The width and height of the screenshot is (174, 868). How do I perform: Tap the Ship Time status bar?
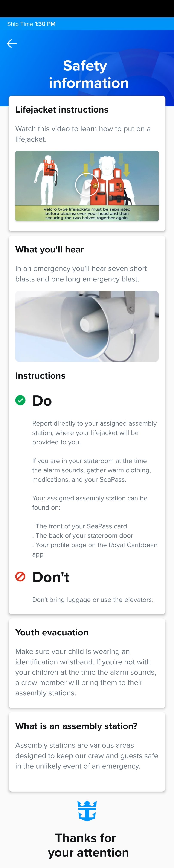pos(31,24)
